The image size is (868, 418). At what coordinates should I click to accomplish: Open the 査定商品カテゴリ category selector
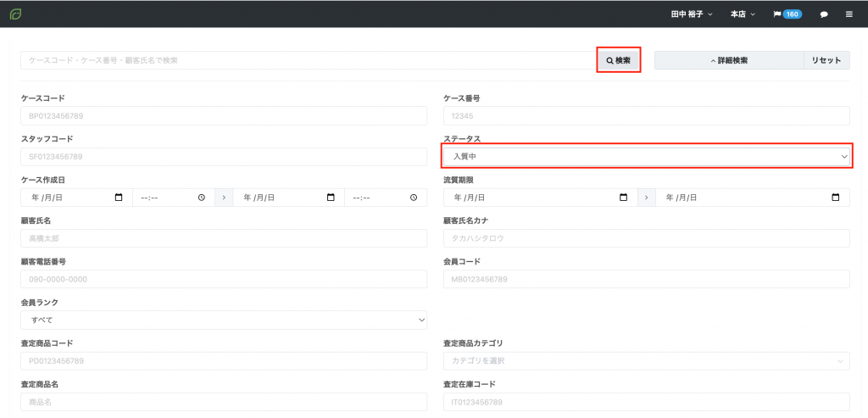[647, 361]
